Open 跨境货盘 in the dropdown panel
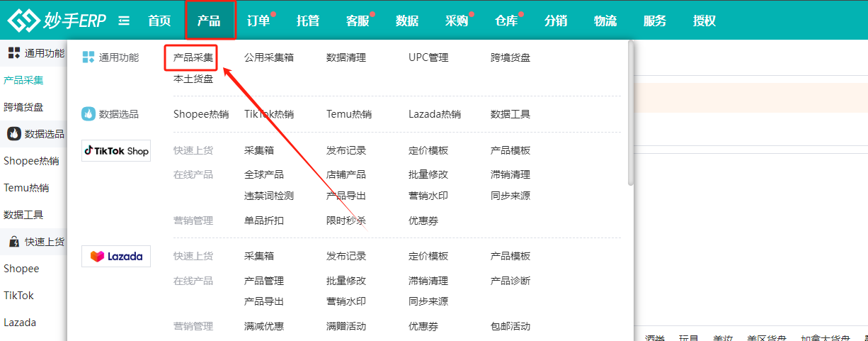Viewport: 868px width, 341px height. pos(510,57)
